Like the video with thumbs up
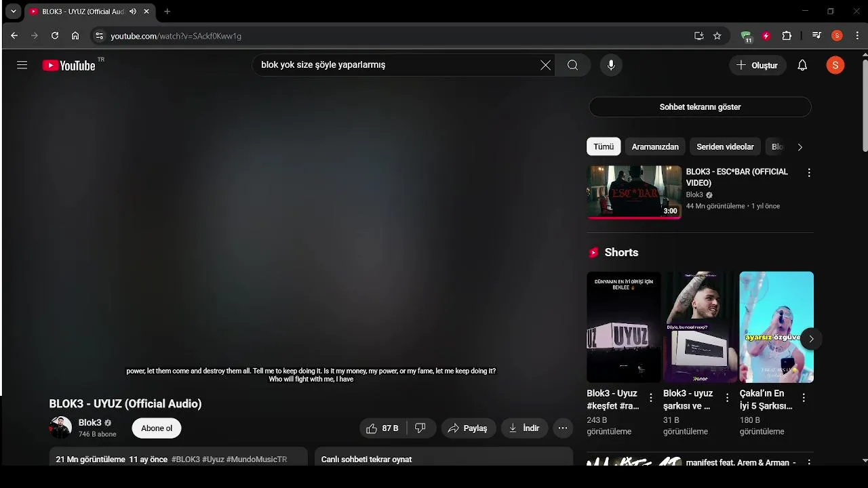The width and height of the screenshot is (868, 488). click(383, 428)
